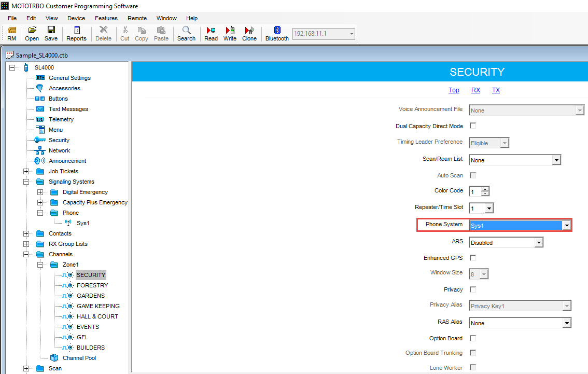This screenshot has width=588, height=374.
Task: Open the Window menu
Action: [x=166, y=18]
